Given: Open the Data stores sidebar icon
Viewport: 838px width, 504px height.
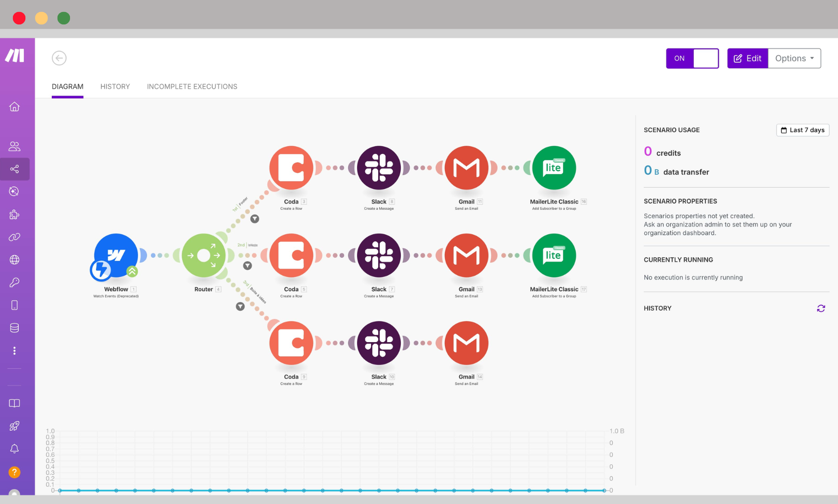Looking at the screenshot, I should pos(14,328).
